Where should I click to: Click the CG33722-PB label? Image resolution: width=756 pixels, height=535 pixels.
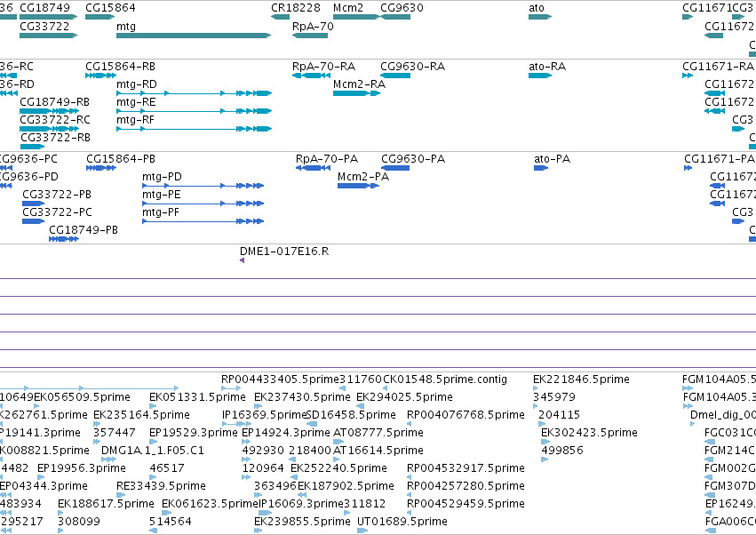coord(57,195)
